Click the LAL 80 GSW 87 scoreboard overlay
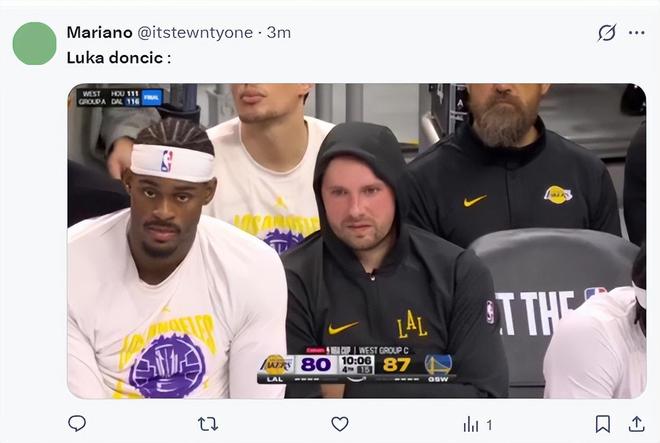 (x=356, y=365)
